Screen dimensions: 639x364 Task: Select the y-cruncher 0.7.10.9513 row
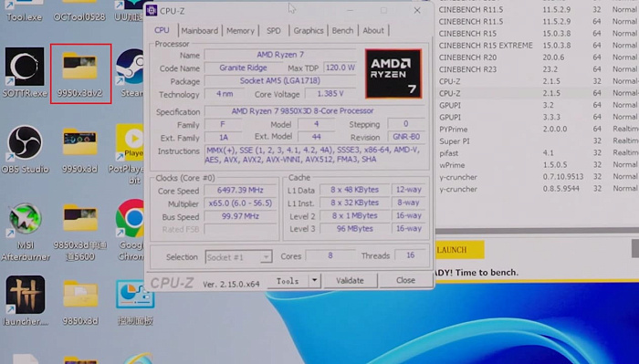tap(538, 177)
